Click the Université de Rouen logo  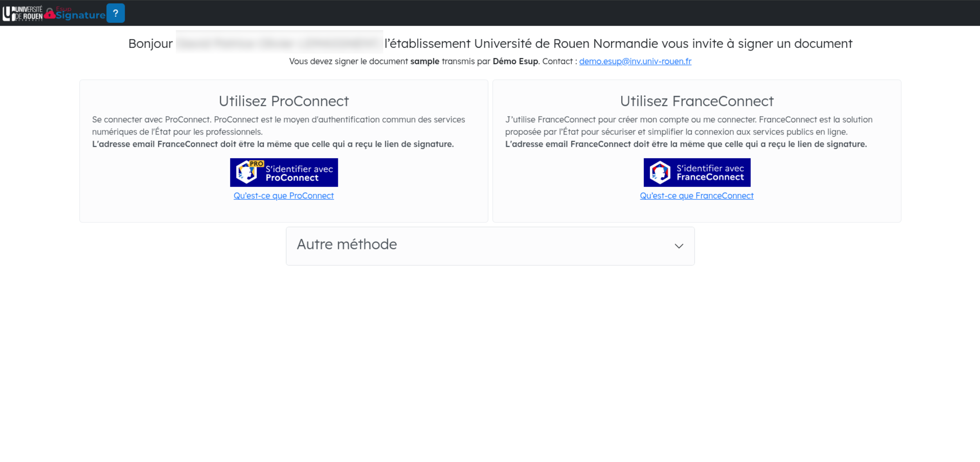click(22, 13)
